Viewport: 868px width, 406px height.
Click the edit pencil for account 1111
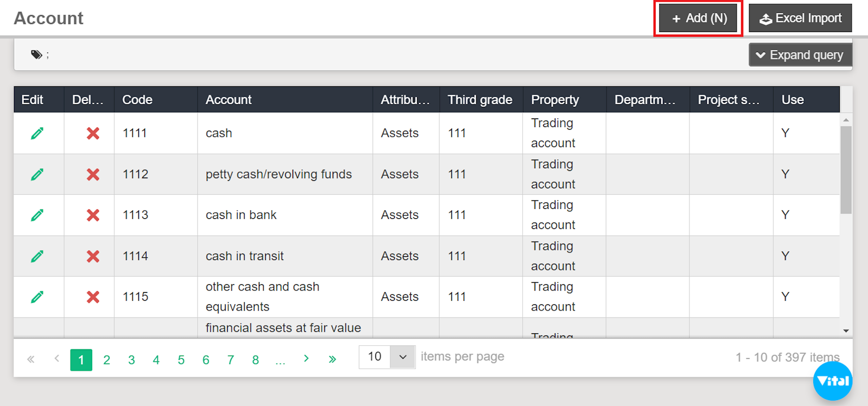point(37,133)
